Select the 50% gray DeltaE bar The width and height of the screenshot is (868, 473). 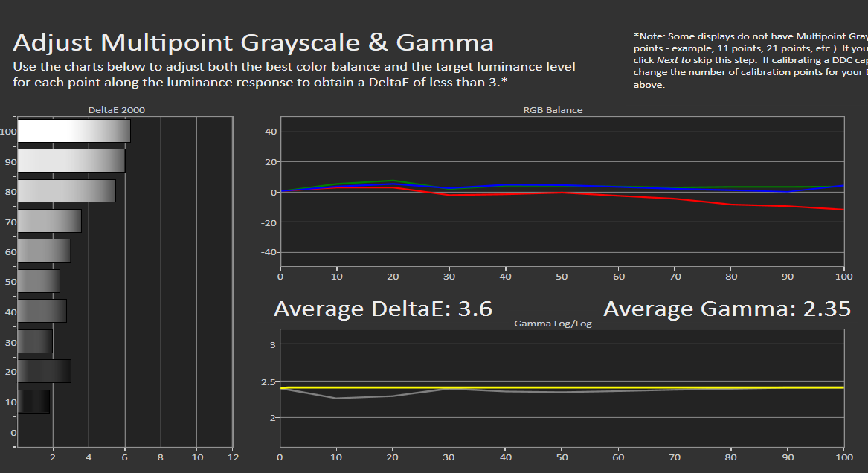39,281
